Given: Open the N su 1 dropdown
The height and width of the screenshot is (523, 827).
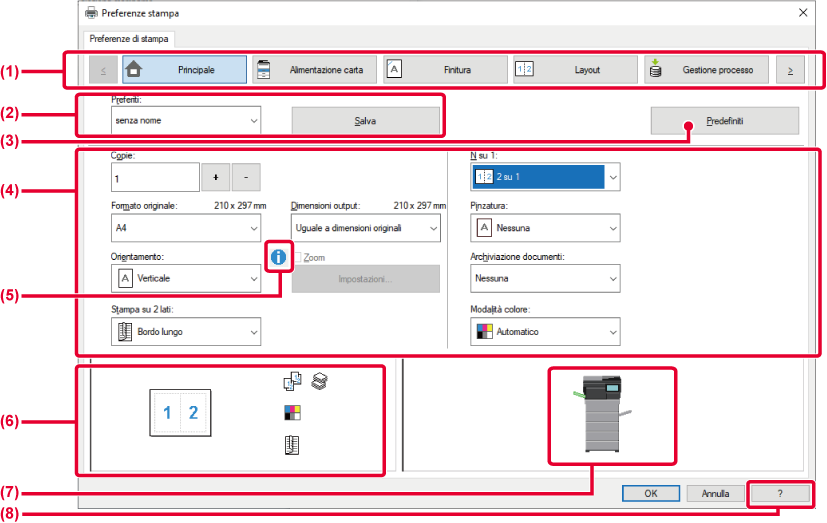Looking at the screenshot, I should [545, 177].
